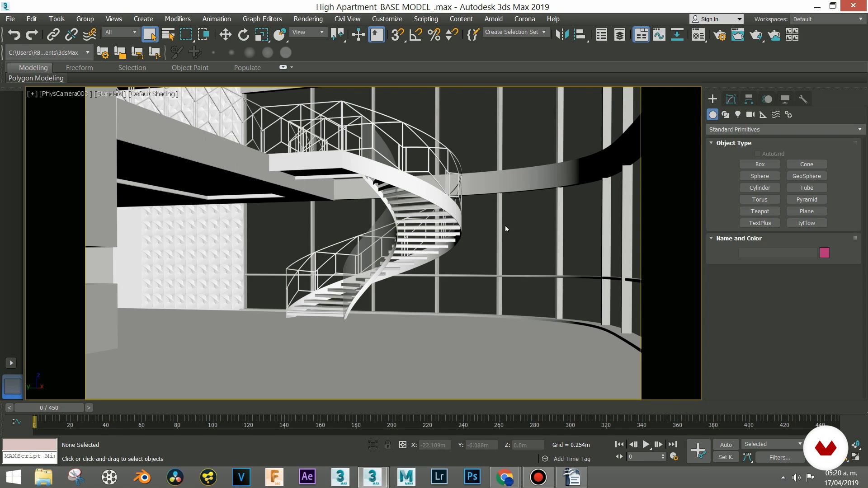Screen dimensions: 868x488
Task: Toggle Auto Key animation mode
Action: coord(726,445)
